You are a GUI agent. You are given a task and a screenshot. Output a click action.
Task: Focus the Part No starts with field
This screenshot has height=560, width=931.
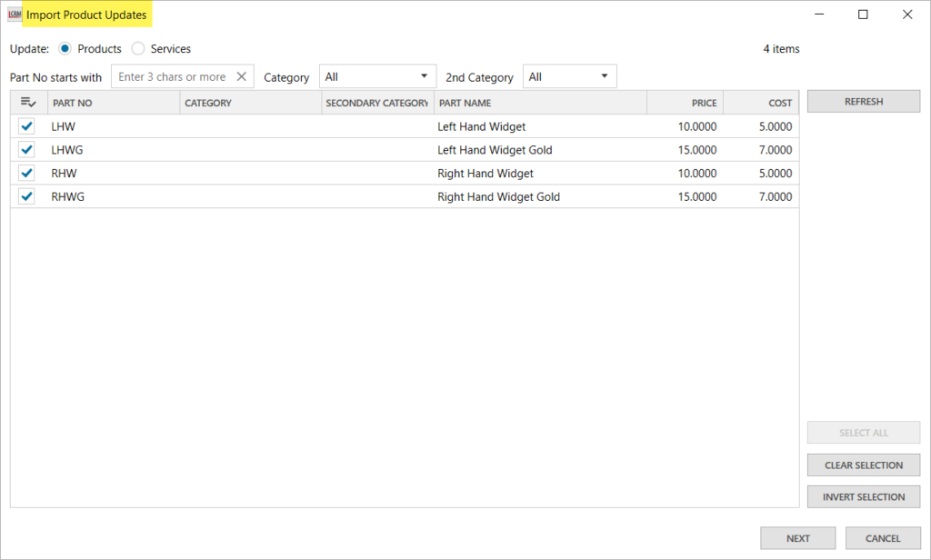click(x=173, y=77)
